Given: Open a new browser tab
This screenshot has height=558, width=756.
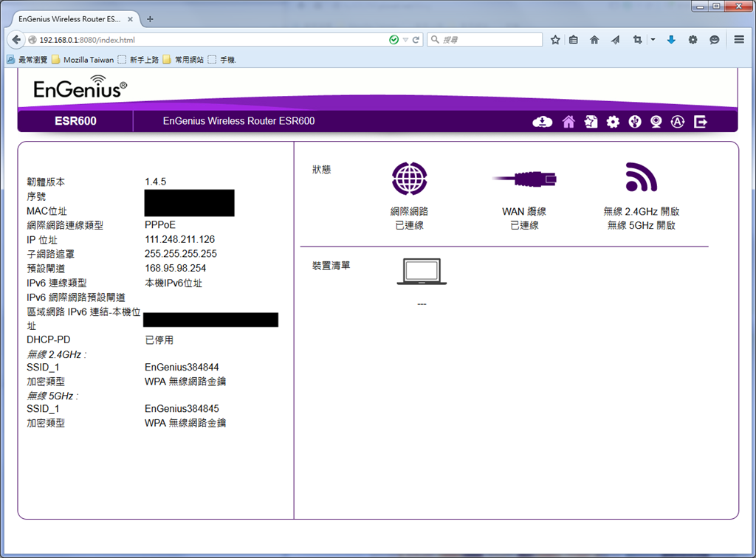Looking at the screenshot, I should 150,19.
